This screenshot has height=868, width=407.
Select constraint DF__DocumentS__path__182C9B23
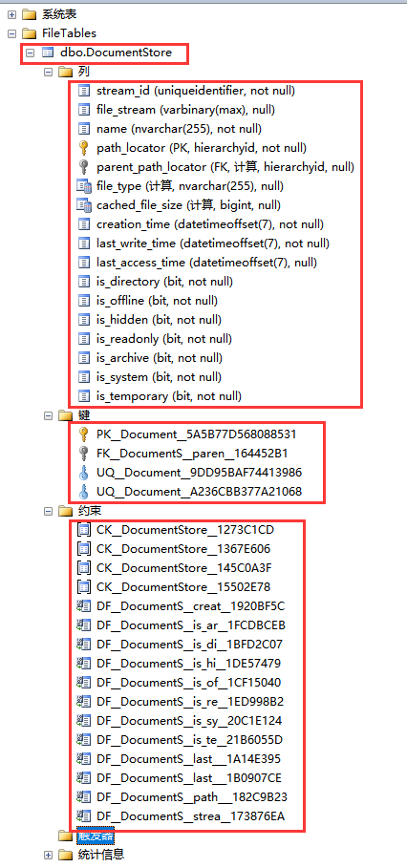tap(192, 797)
